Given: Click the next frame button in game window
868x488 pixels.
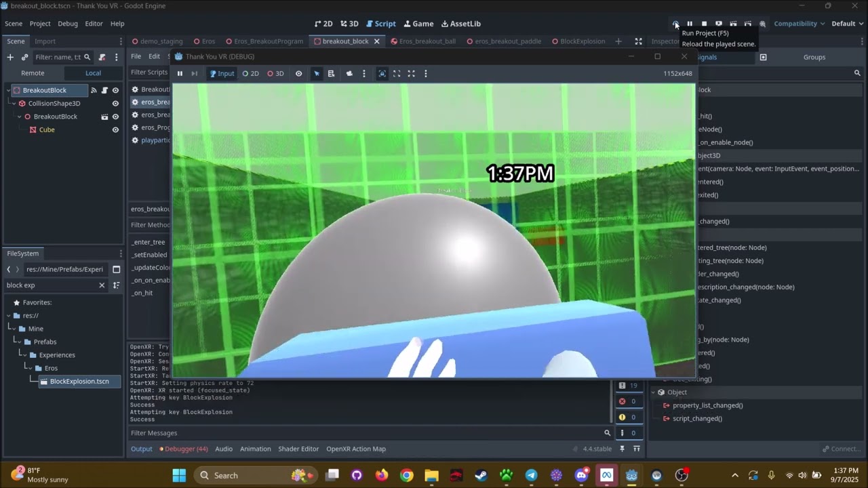Looking at the screenshot, I should click(195, 74).
